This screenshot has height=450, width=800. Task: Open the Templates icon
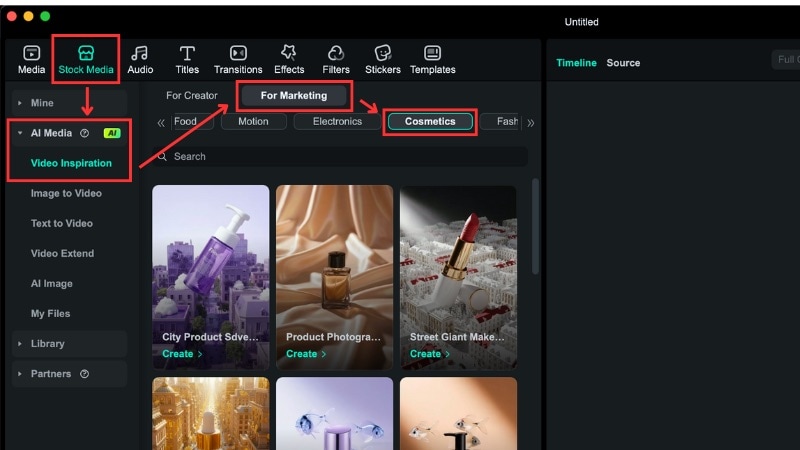(433, 53)
